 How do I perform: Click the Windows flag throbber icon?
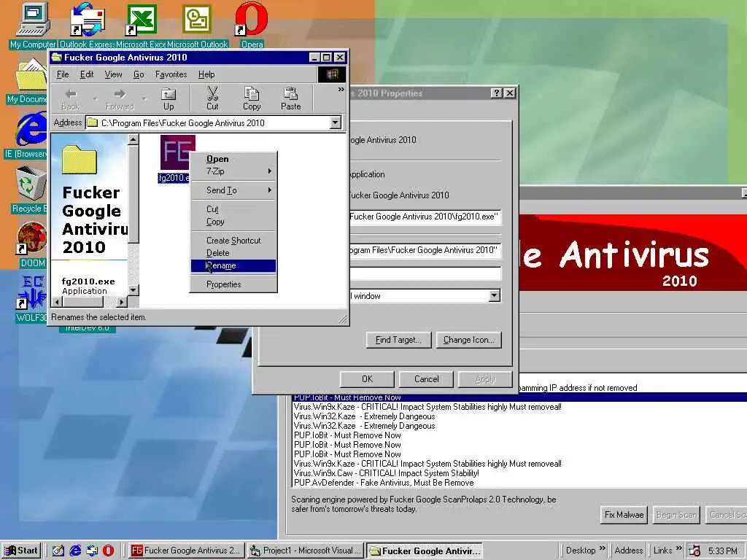click(x=332, y=74)
